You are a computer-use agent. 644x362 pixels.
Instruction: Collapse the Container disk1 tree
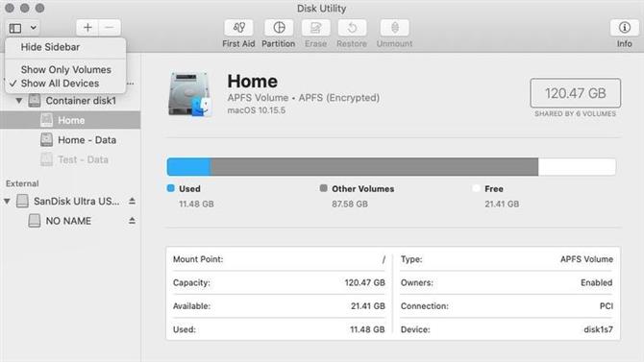19,101
